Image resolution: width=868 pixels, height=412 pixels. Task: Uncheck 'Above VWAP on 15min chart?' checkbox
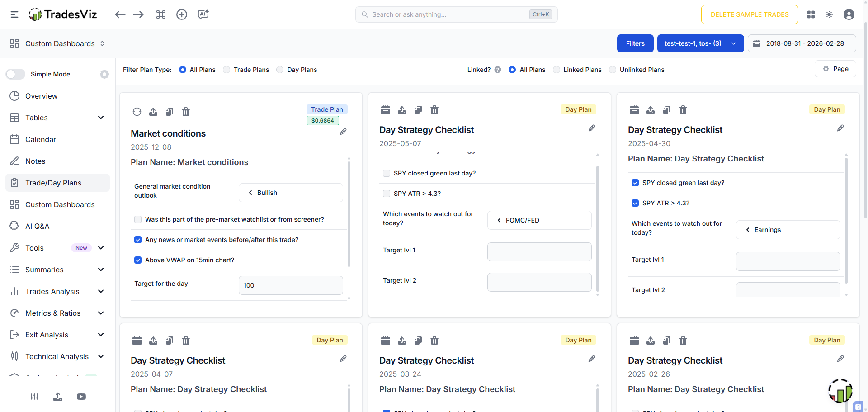138,260
